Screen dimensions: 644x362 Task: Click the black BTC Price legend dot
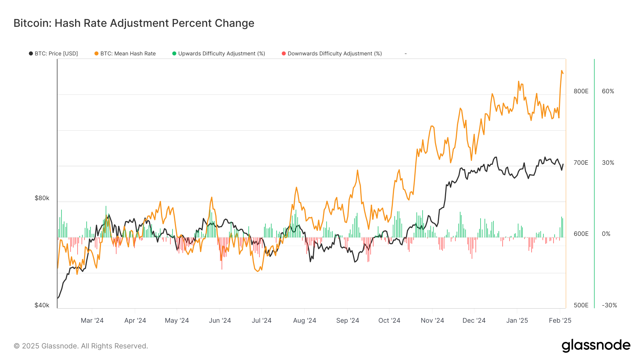(31, 54)
